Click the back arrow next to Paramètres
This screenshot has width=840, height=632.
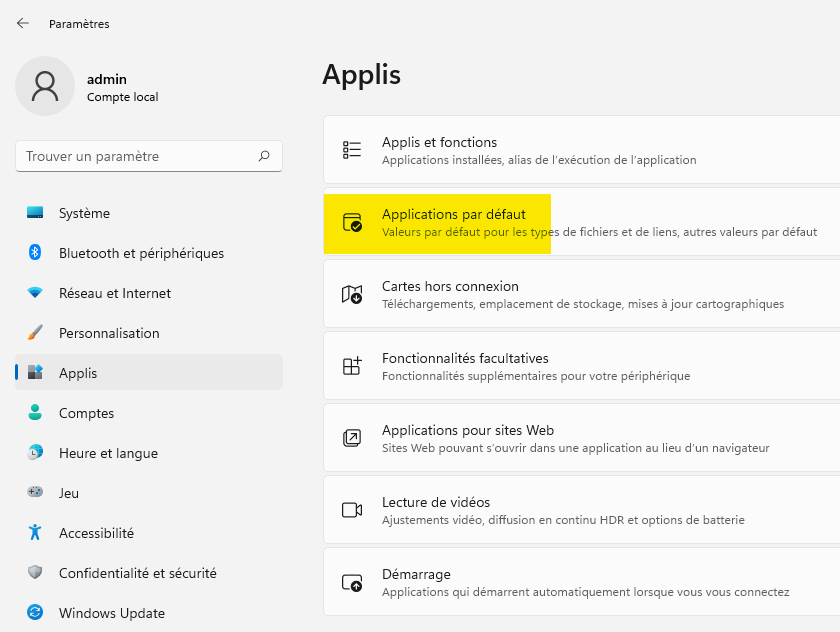(23, 23)
